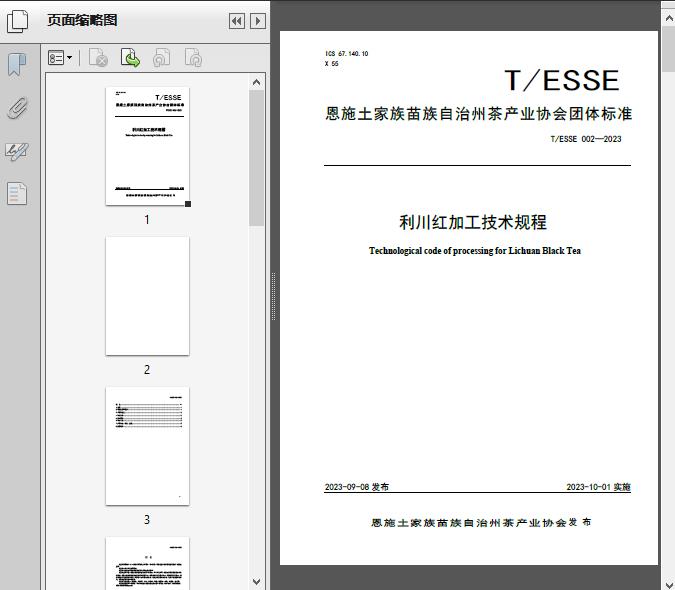The width and height of the screenshot is (675, 590).
Task: Click thumbnail pane scroll up arrow
Action: [x=257, y=82]
